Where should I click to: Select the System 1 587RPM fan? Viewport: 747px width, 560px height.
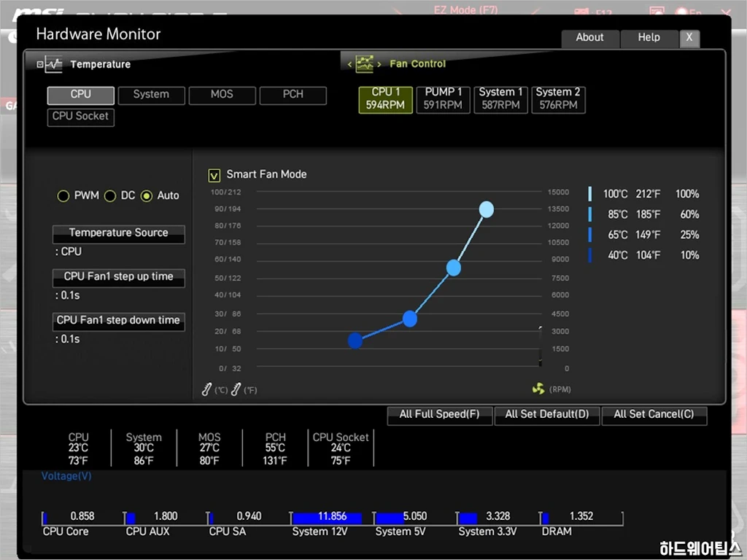tap(500, 99)
